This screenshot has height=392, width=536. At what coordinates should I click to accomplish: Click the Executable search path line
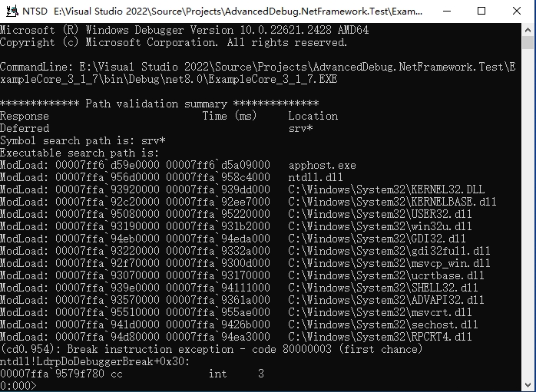(80, 153)
